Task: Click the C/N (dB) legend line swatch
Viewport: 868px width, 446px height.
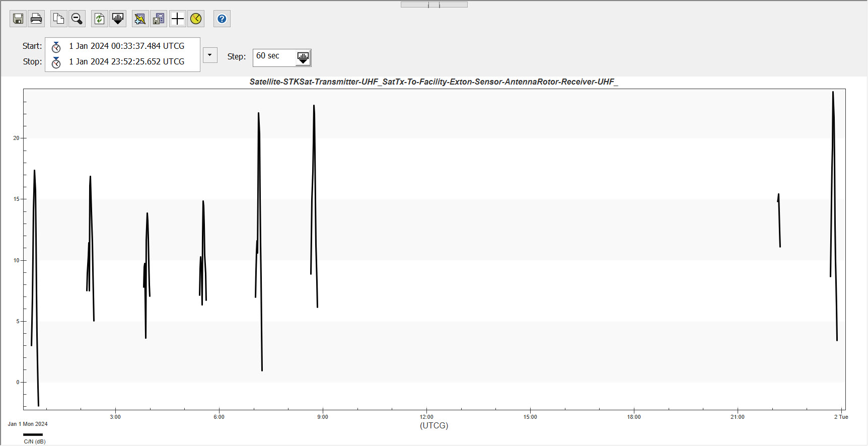Action: [33, 434]
